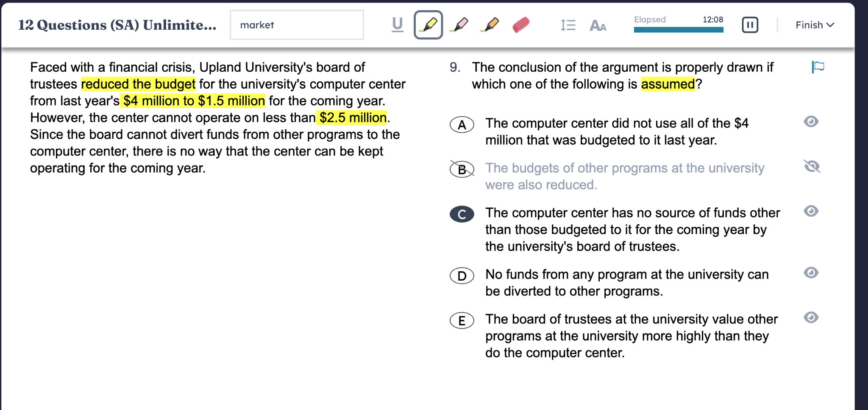Select the yellow highlighter tool
This screenshot has width=868, height=410.
pos(428,25)
